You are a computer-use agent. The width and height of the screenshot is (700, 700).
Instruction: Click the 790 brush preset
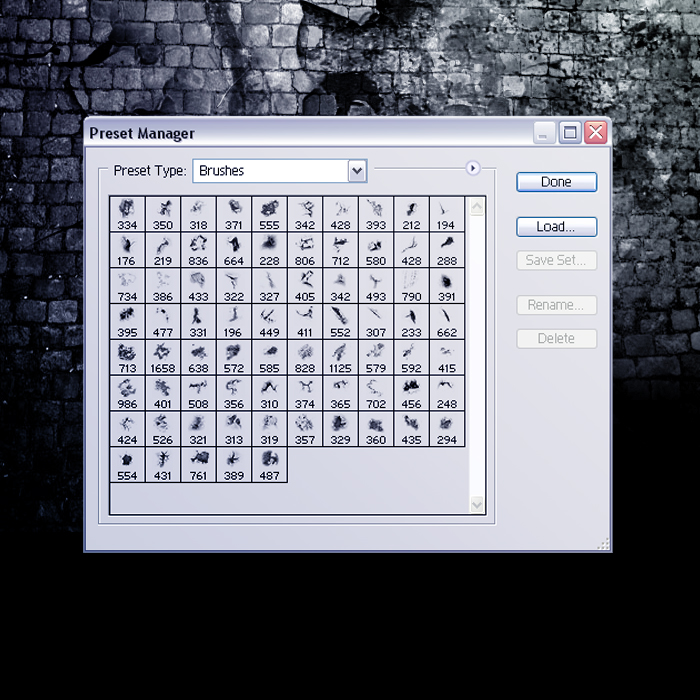pos(411,286)
